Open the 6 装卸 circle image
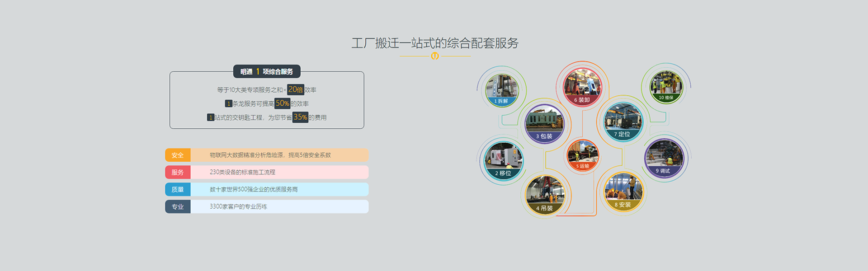This screenshot has width=868, height=271. 582,87
